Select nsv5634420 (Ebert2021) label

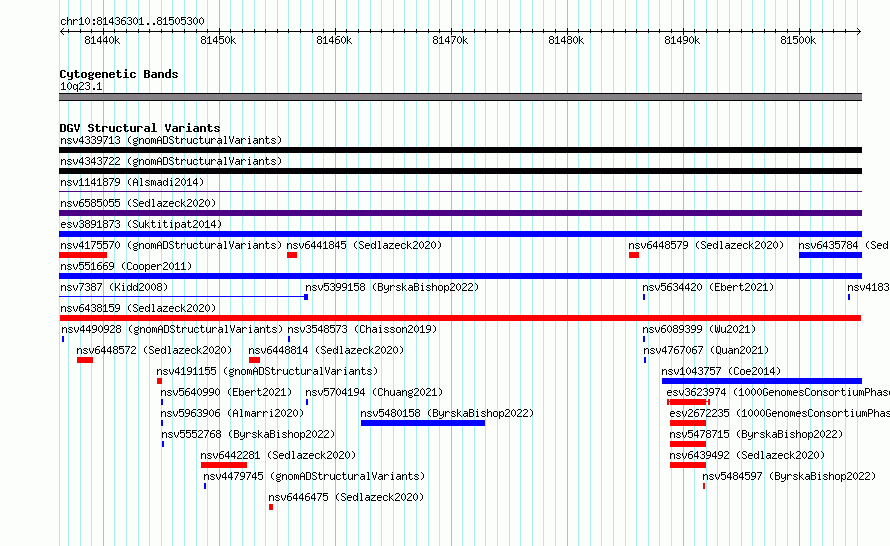point(708,287)
